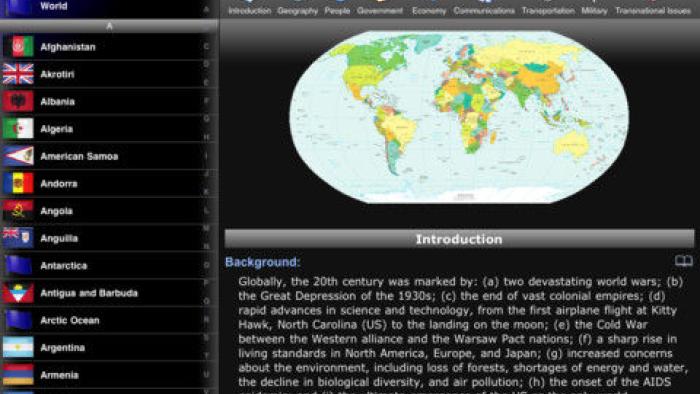The image size is (700, 394).
Task: Tap the Akrotiri Union Jack flag
Action: coord(18,74)
